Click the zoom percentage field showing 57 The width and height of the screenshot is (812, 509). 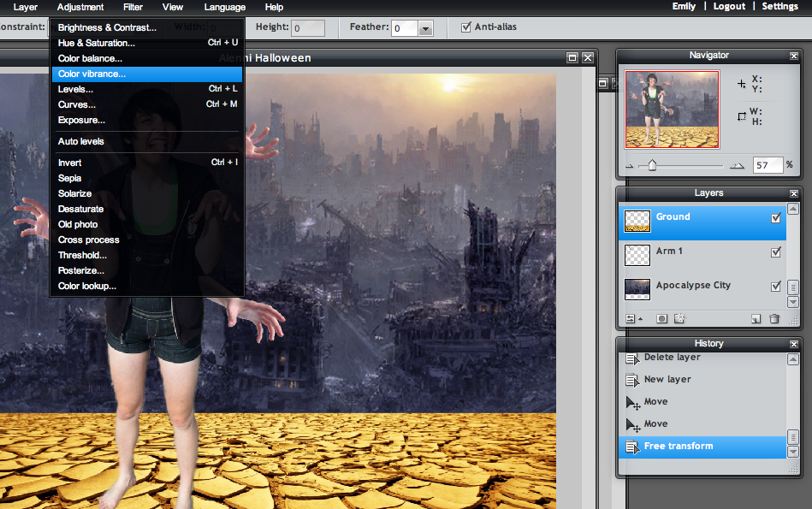click(x=768, y=165)
